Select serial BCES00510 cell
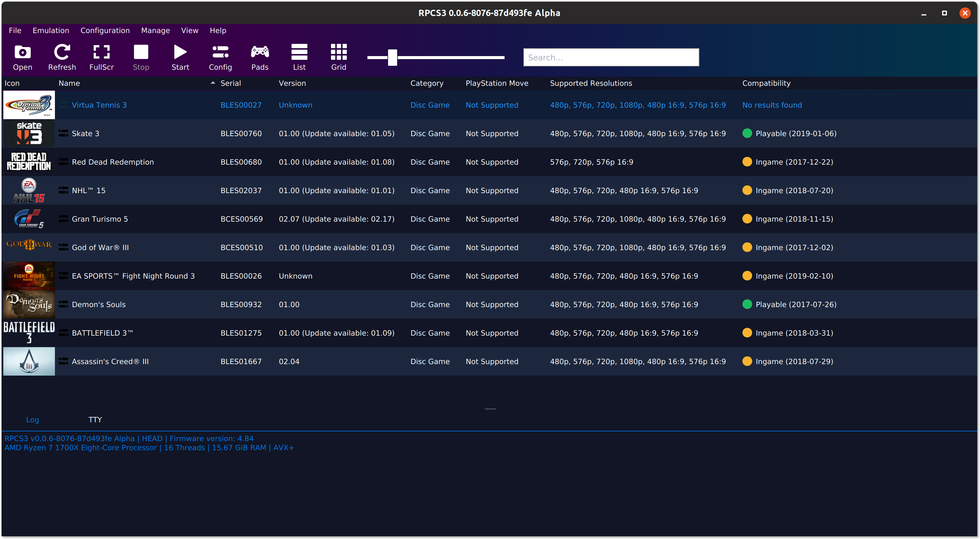 click(x=242, y=248)
